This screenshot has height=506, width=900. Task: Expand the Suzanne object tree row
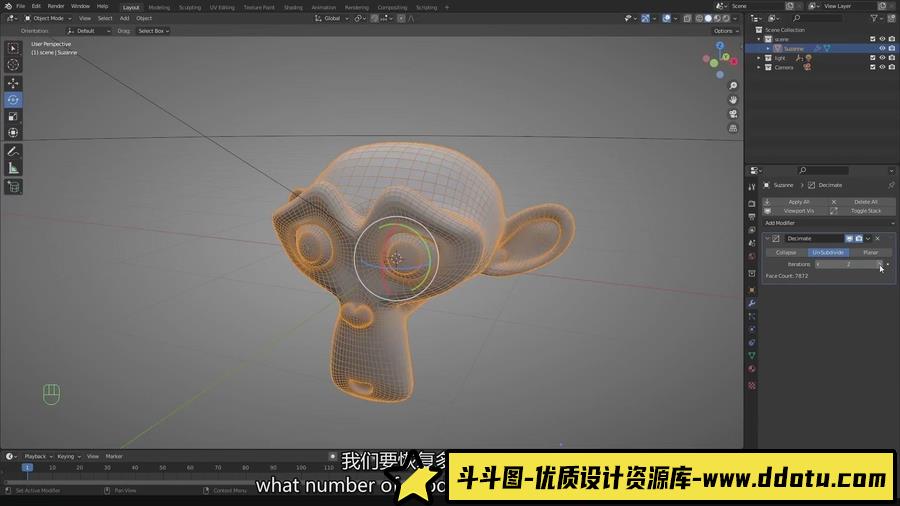pyautogui.click(x=768, y=49)
